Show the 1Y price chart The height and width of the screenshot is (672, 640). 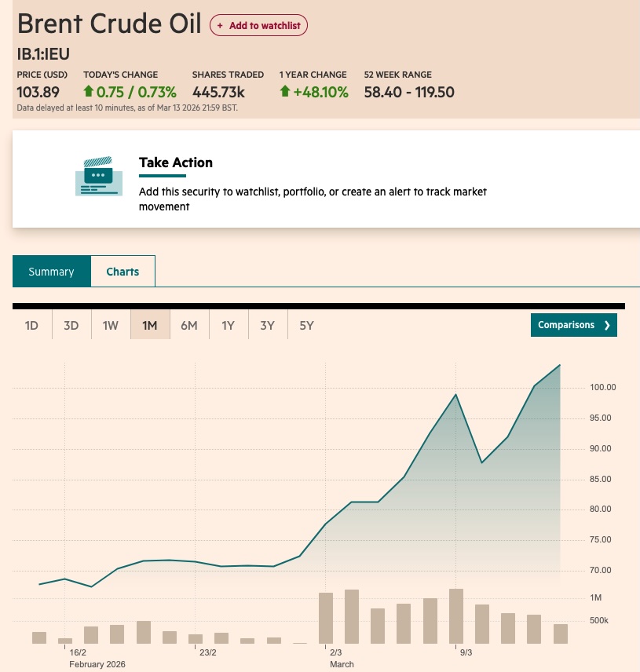pyautogui.click(x=229, y=325)
